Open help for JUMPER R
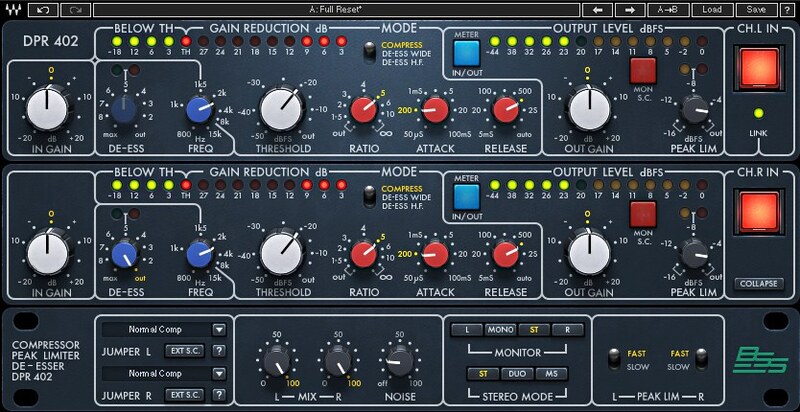Viewport: 800px width, 412px height. click(x=219, y=395)
